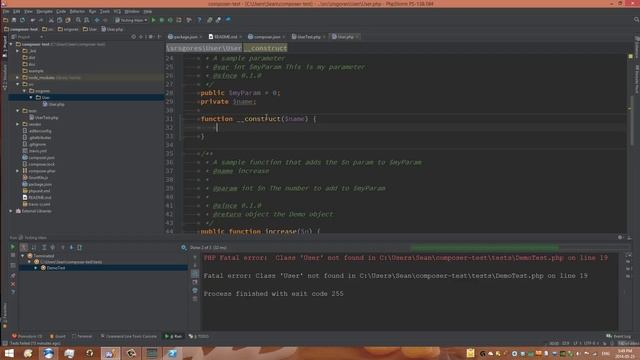
Task: Open the View menu
Action: click(x=28, y=11)
